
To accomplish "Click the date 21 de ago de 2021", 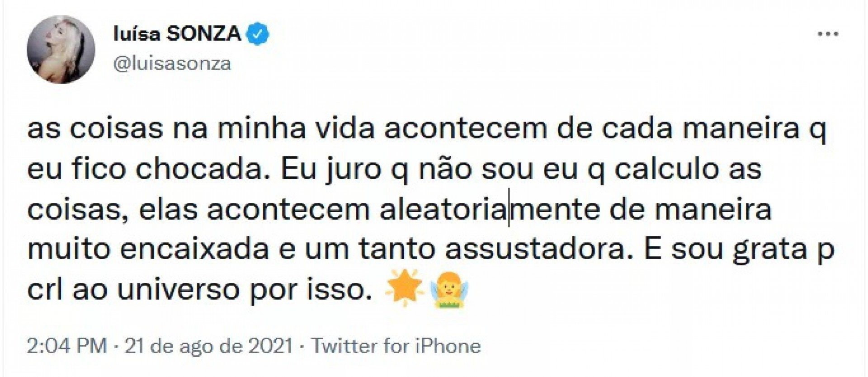I will point(208,346).
